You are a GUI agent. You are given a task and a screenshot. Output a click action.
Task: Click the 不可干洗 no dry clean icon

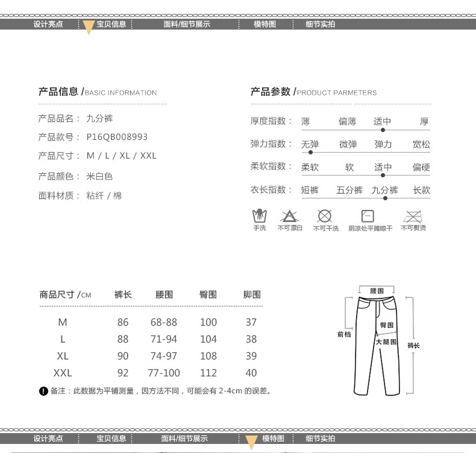325,216
